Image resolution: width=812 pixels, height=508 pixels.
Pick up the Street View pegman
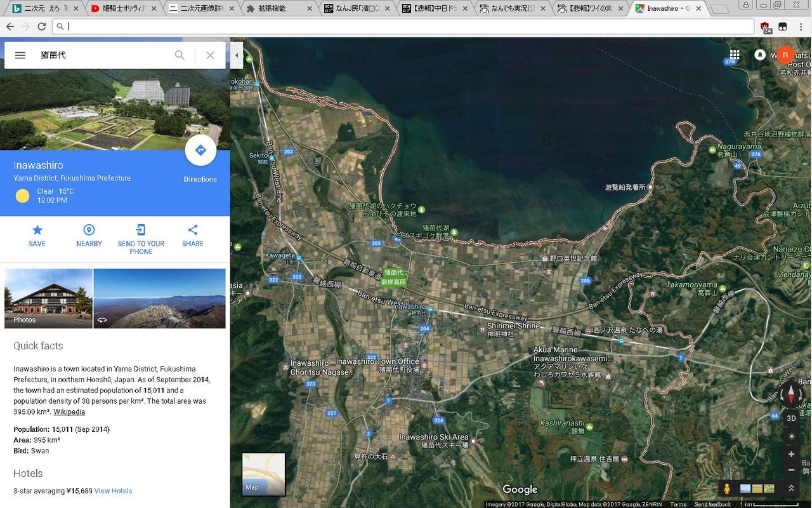click(727, 488)
